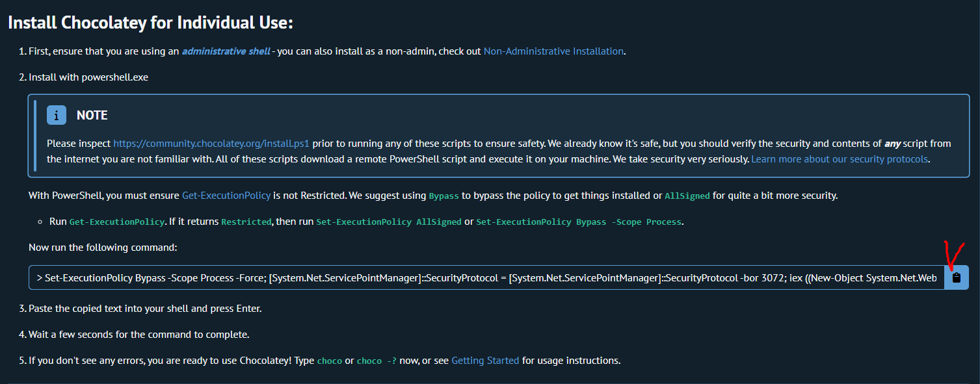Open Learn more about our security protocols

(x=840, y=159)
